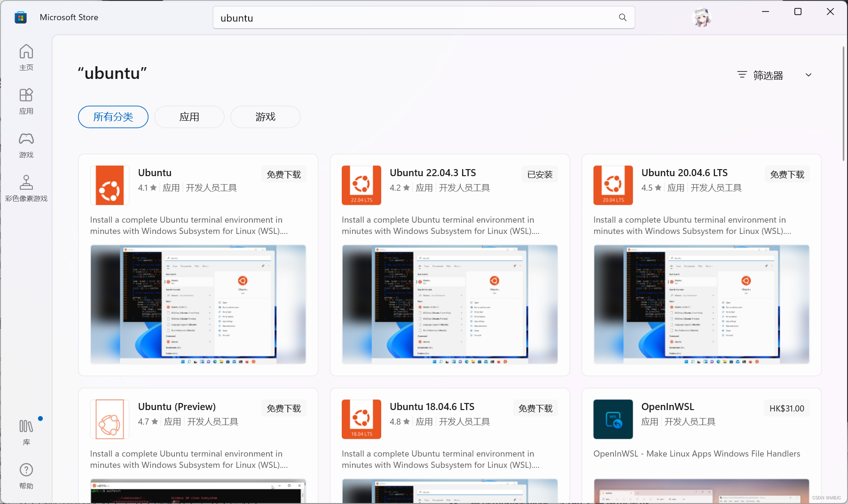Open the 库 library in sidebar

[x=26, y=432]
